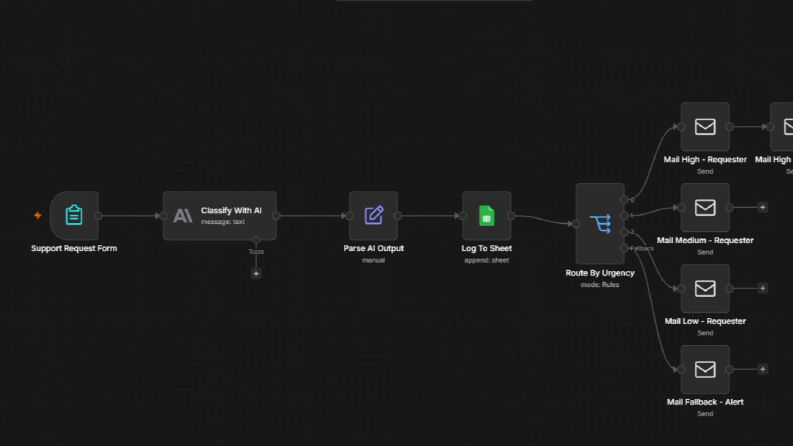Select the Support Request Form clipboard node

(x=74, y=215)
